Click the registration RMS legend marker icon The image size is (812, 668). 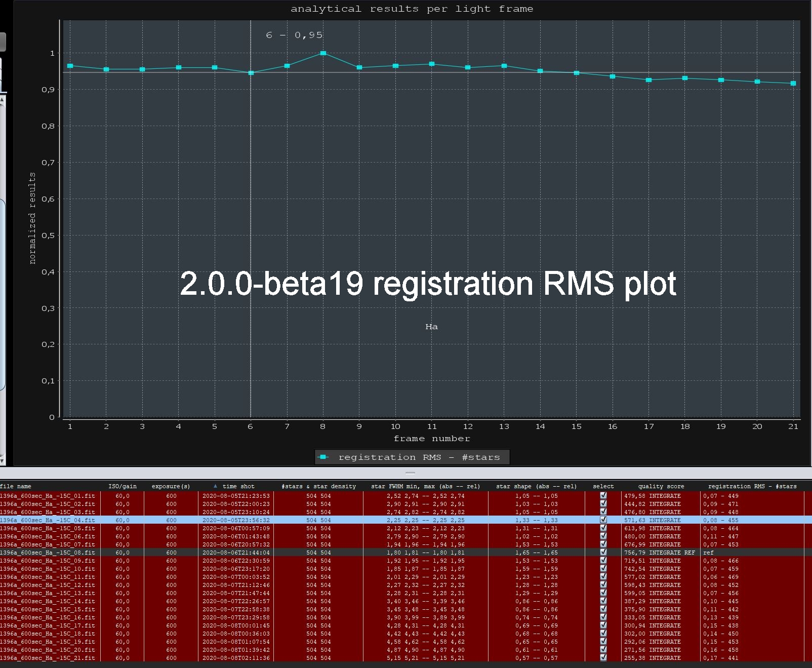pos(323,457)
